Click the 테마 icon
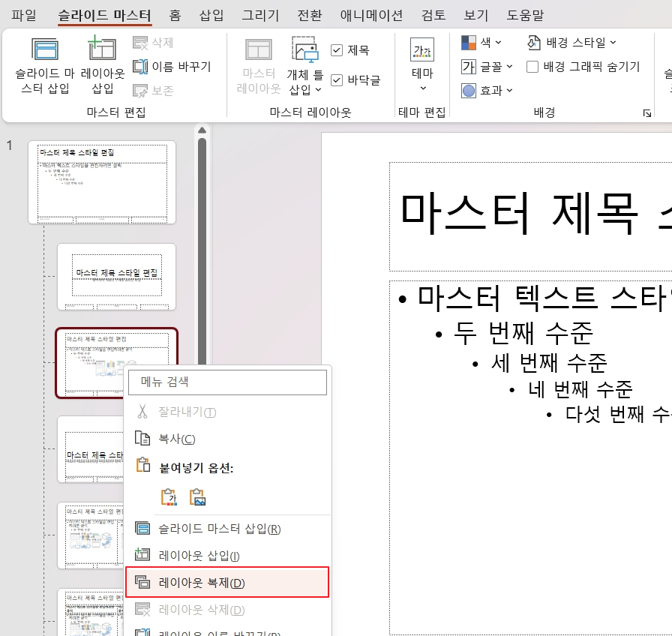The width and height of the screenshot is (672, 636). 422,49
